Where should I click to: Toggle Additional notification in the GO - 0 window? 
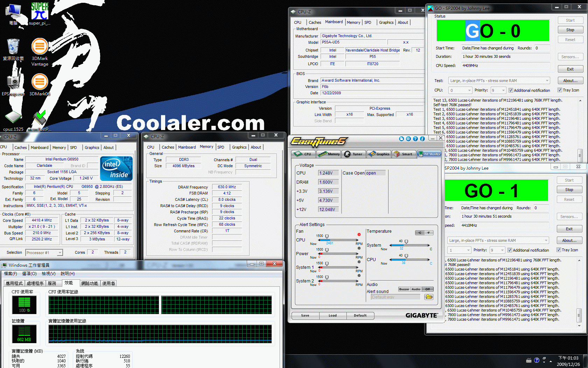coord(511,90)
